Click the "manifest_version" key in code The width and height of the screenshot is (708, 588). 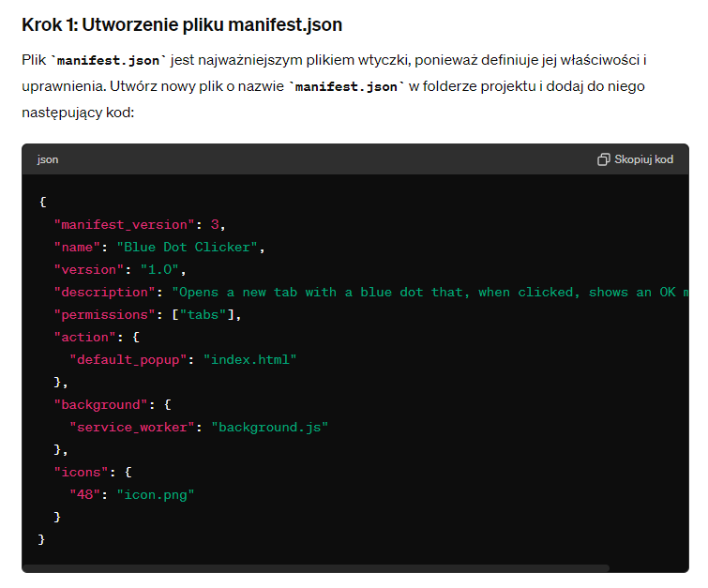tap(125, 224)
